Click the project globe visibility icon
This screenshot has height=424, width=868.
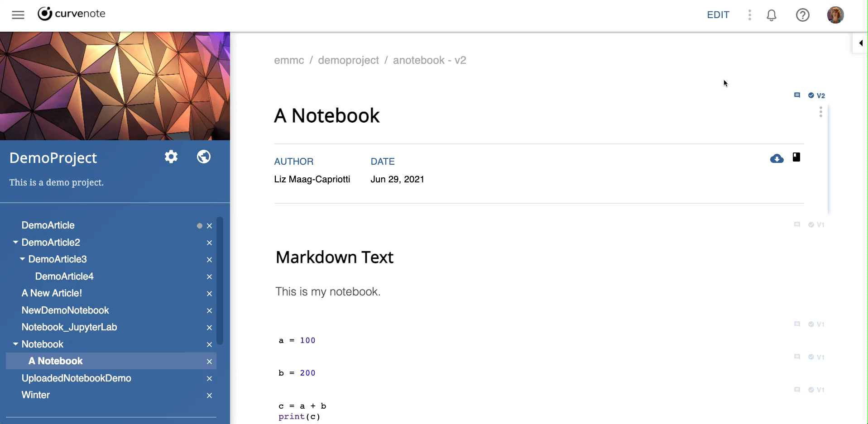point(204,157)
